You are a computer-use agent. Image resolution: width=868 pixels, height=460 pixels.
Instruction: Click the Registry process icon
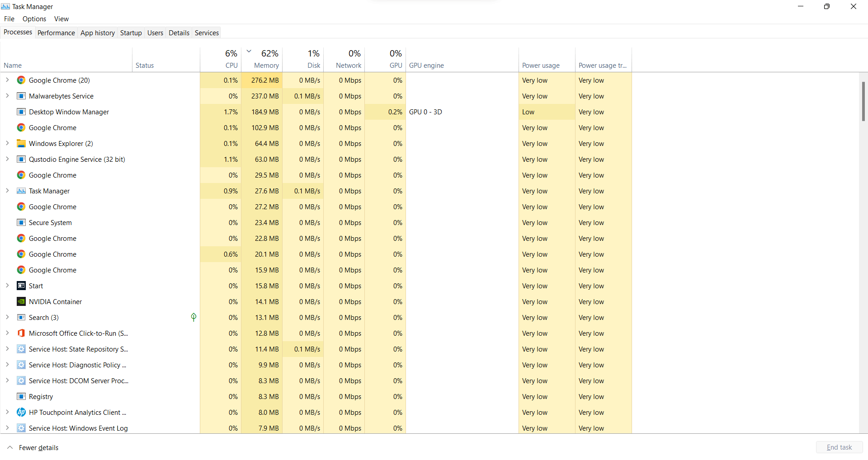(x=21, y=397)
